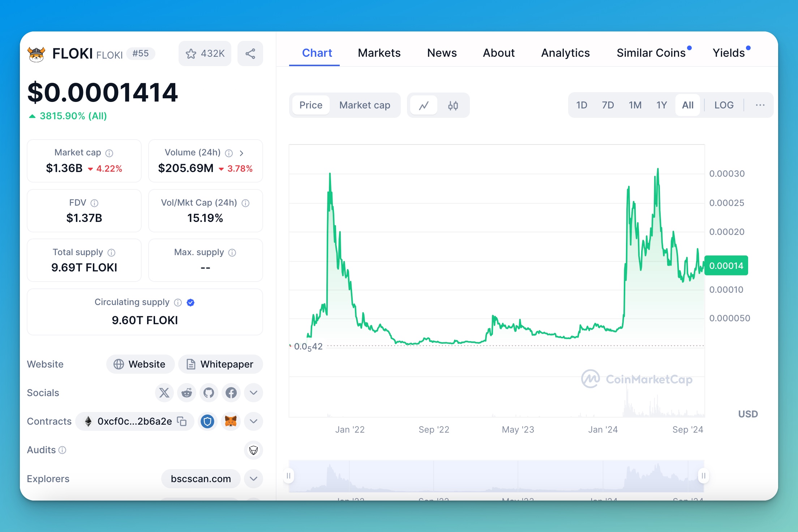Add token to MetaMask fox icon
Screen dimensions: 798x532
[231, 421]
